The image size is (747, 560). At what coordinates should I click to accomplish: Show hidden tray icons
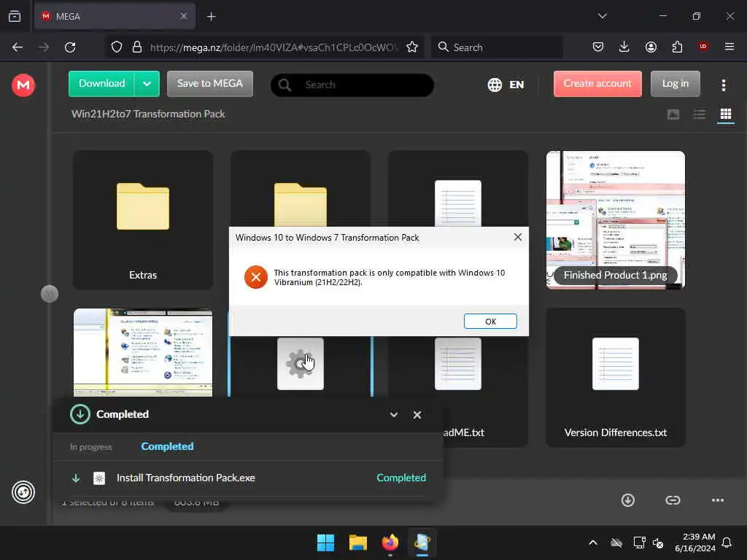592,542
